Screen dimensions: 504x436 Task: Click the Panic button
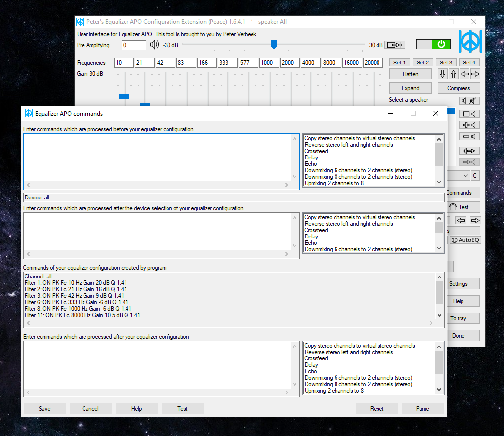click(x=422, y=409)
